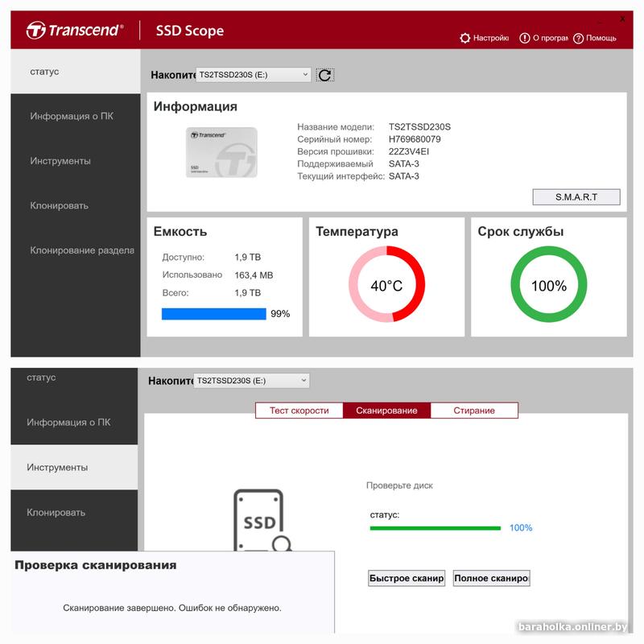The width and height of the screenshot is (644, 644).
Task: Click the green scan progress bar
Action: point(436,528)
